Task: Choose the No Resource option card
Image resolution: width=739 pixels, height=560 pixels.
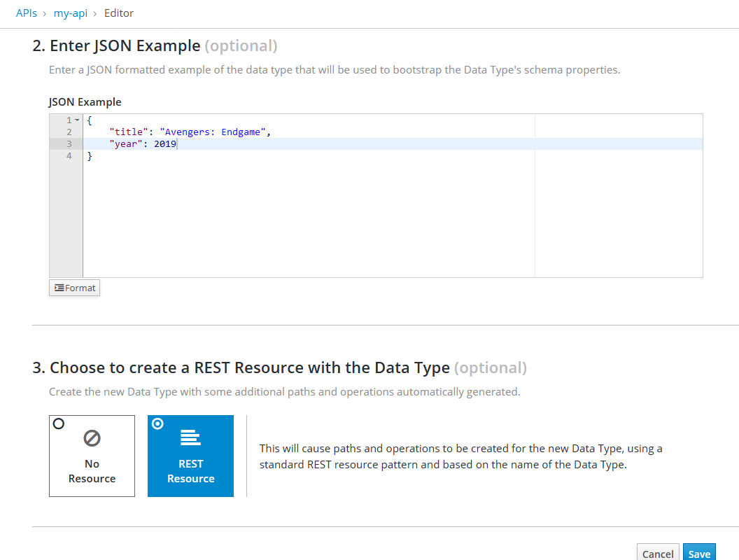Action: (x=92, y=456)
